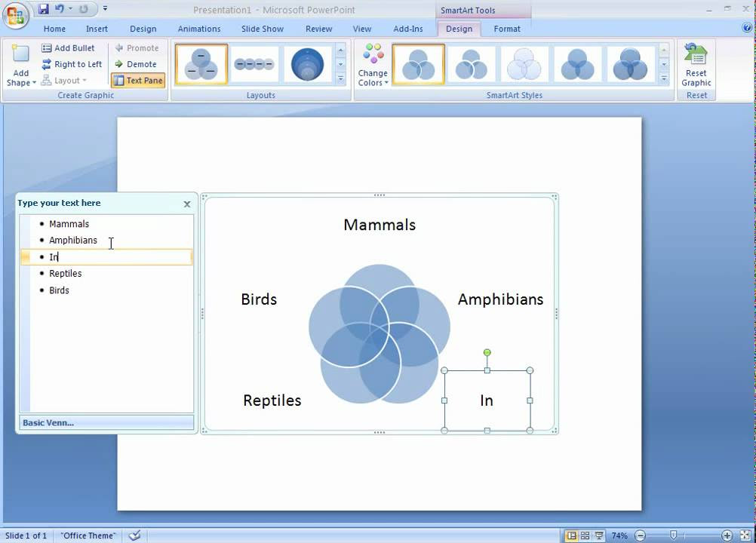Toggle the Text Pane button
Screen dimensions: 756x543
point(138,81)
